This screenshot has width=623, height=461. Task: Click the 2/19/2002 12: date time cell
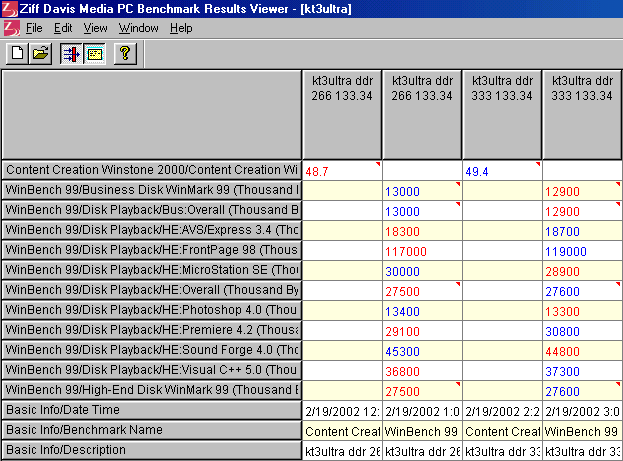point(342,411)
